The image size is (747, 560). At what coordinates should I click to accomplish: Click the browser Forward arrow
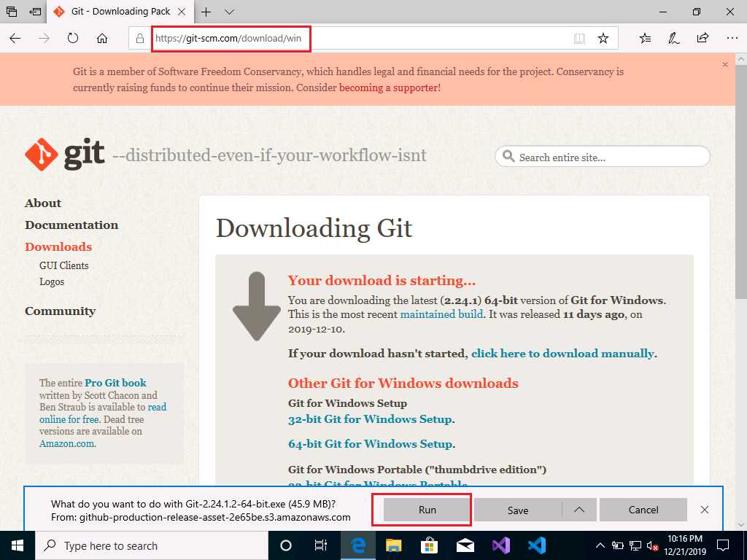pos(44,38)
